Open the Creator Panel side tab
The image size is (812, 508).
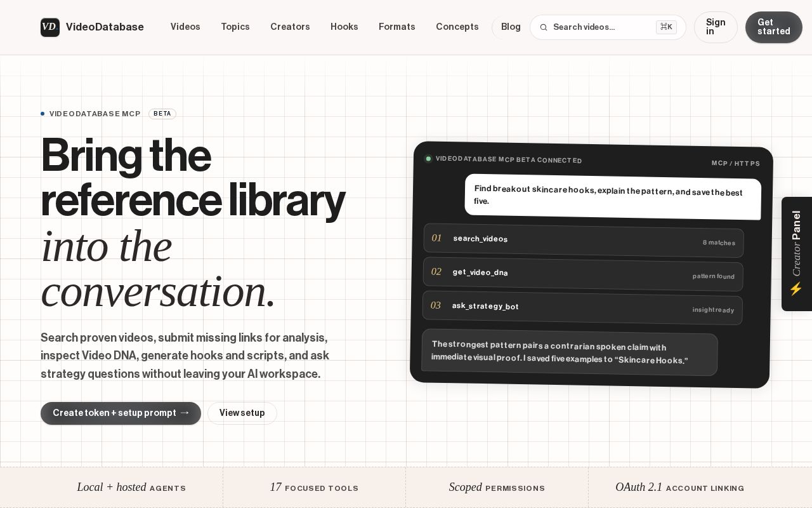[x=797, y=254]
